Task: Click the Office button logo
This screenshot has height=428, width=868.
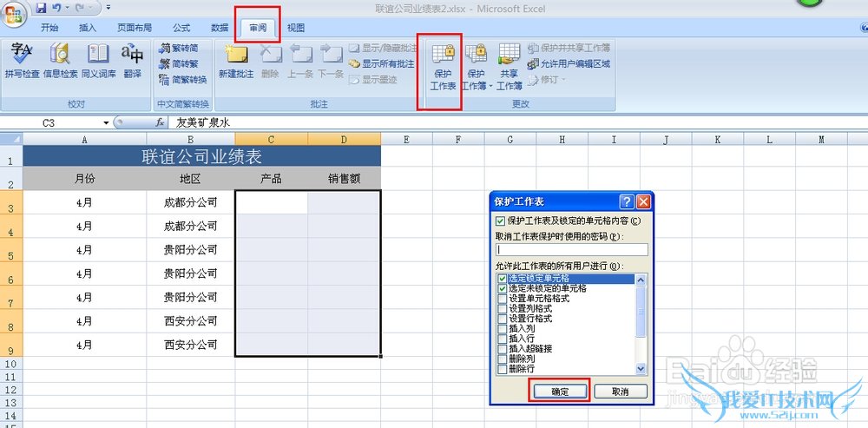Action: click(13, 15)
